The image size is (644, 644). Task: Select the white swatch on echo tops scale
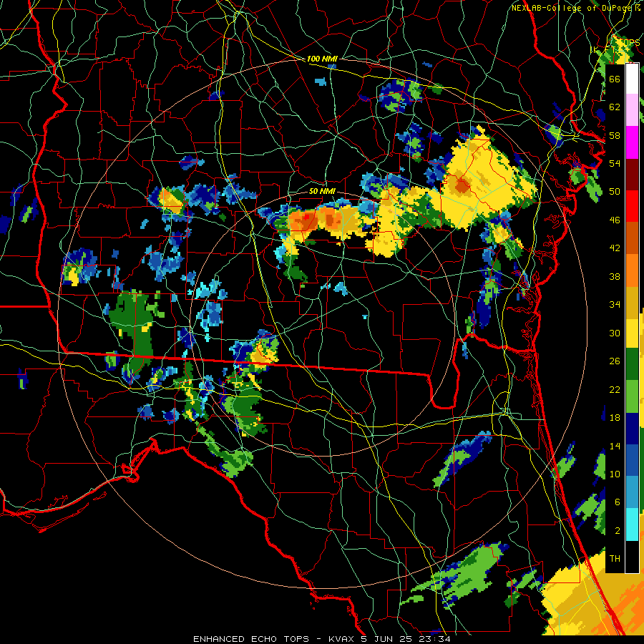coord(632,79)
